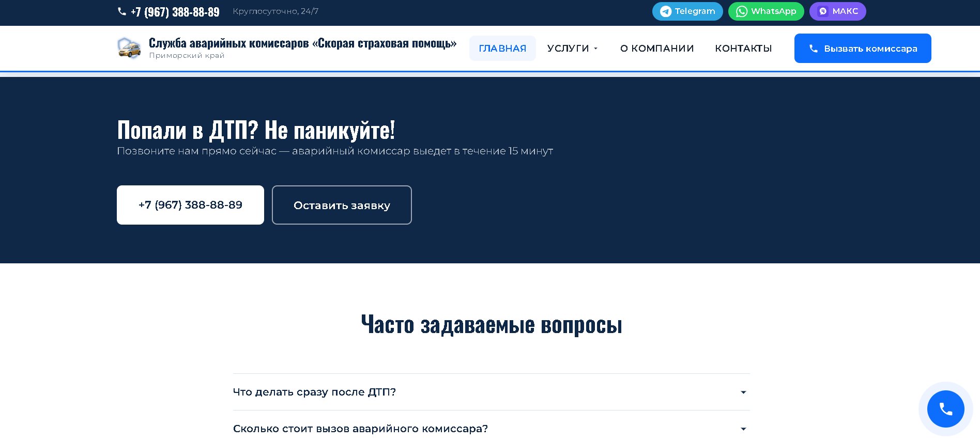This screenshot has height=442, width=980.
Task: Click arrow next to Сколько стоит вызов question
Action: pos(743,429)
